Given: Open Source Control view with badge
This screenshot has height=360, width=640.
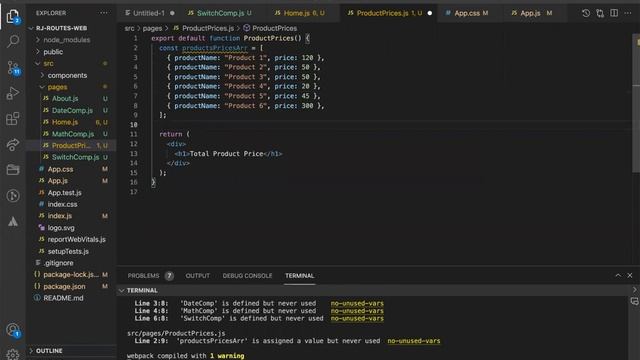Looking at the screenshot, I should coord(13,67).
